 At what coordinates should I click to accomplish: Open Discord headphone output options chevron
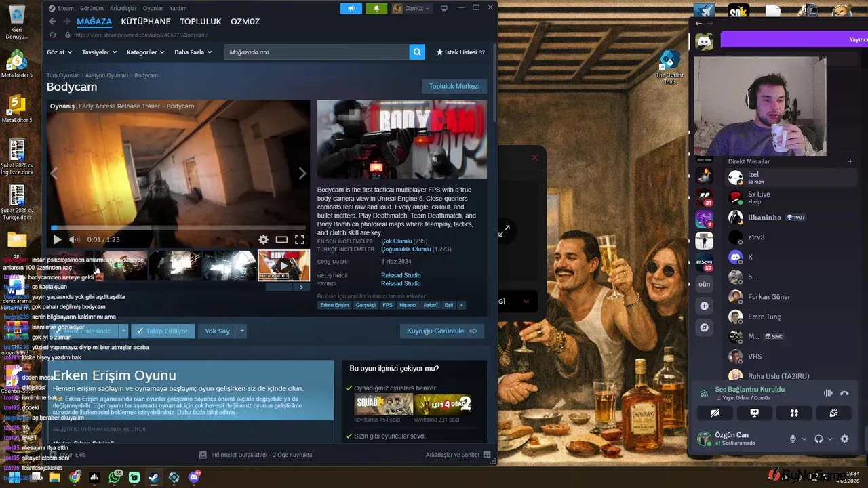tap(830, 439)
